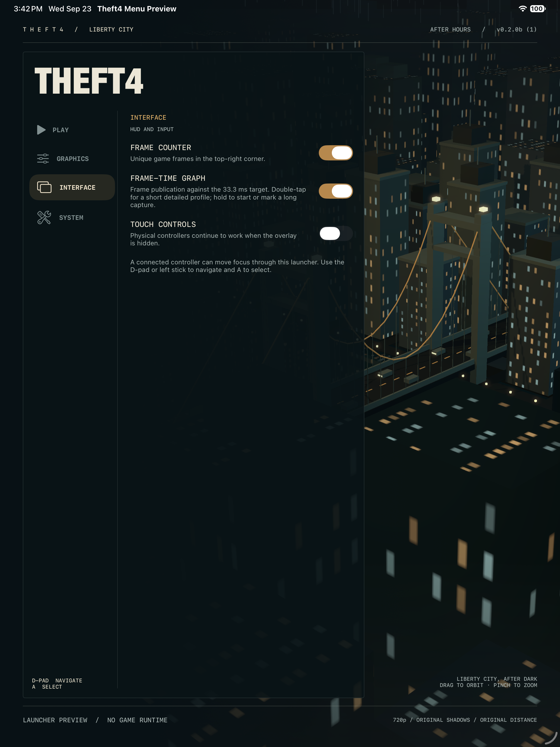Click the Wed Sep 23 date in status bar
Screen dimensions: 560x747
point(70,9)
